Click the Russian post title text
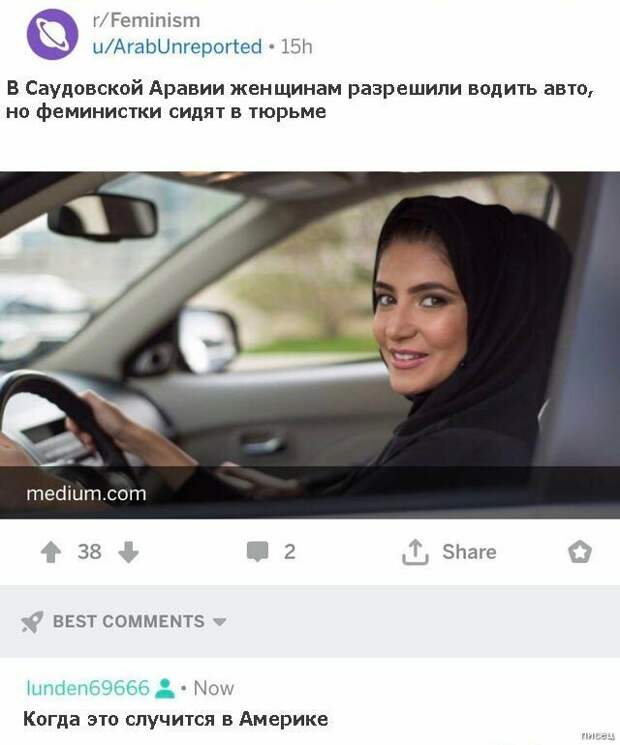620x745 pixels. (x=299, y=100)
